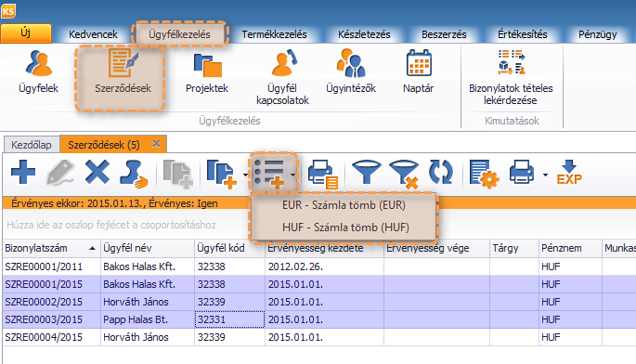636x364 pixels.
Task: Switch to the Értékesítés ribbon tab
Action: click(523, 34)
